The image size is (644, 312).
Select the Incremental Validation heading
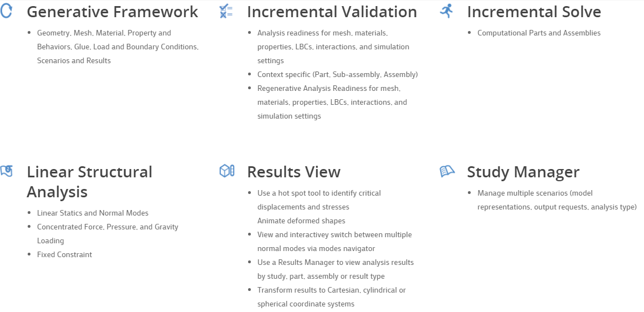[x=332, y=12]
